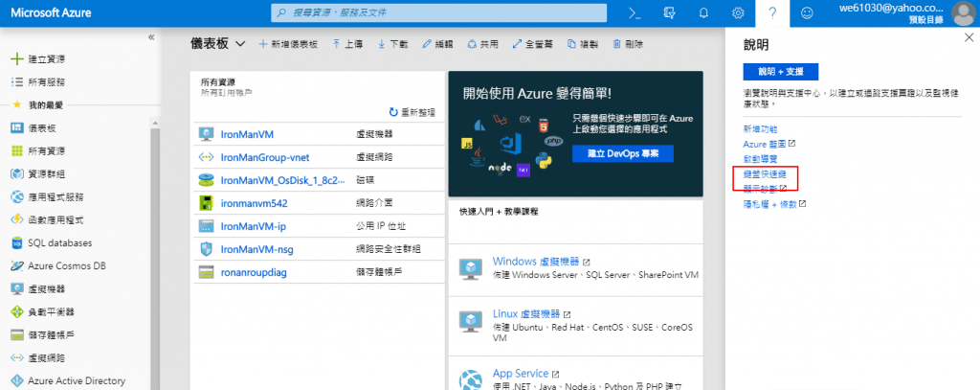Click 新增儀表板 in the dashboard toolbar
This screenshot has width=980, height=390.
pos(288,44)
